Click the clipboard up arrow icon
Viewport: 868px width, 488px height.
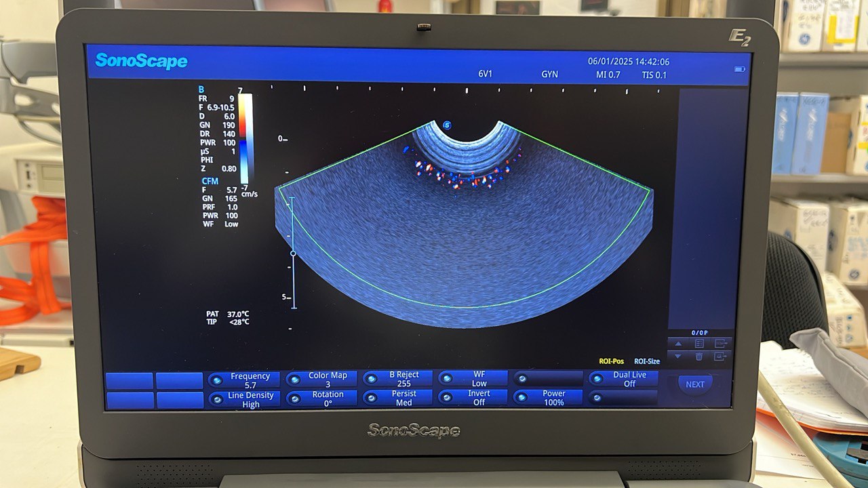coord(677,344)
